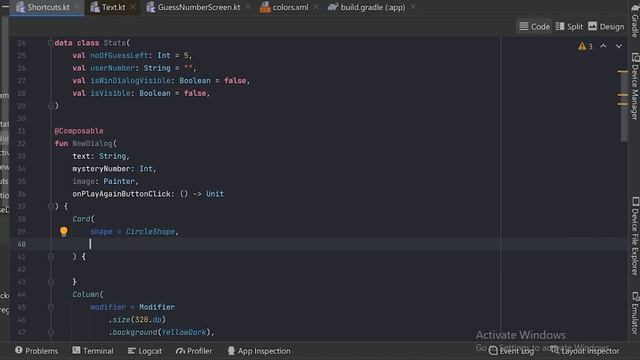Click mysteryNumber parameter name
Screen dimensions: 640x360
[x=103, y=169]
